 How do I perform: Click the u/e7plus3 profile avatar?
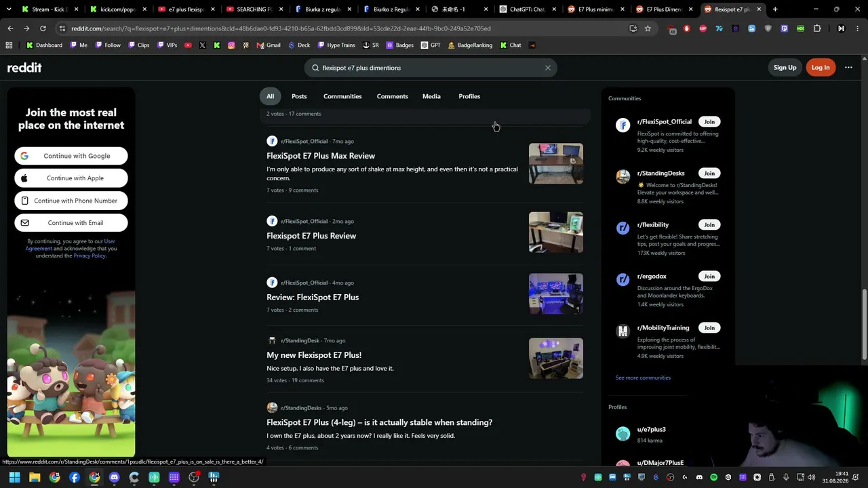pyautogui.click(x=623, y=434)
